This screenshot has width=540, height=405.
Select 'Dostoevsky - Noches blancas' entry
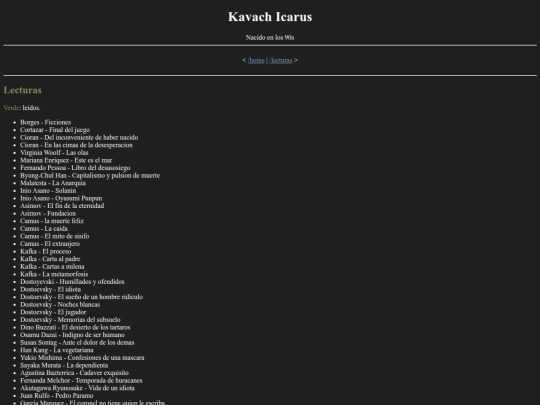click(x=60, y=304)
